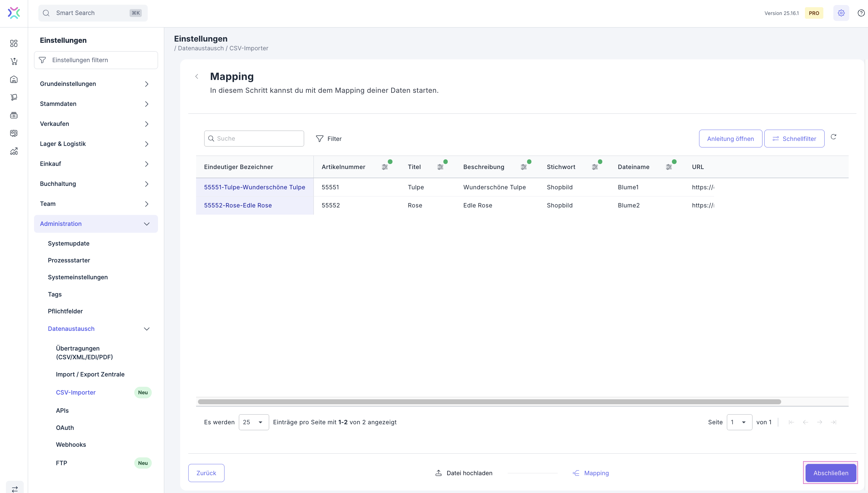Open the 55551-Tulpe-Wunderschöne Tulpe link
The width and height of the screenshot is (868, 493).
click(x=254, y=187)
